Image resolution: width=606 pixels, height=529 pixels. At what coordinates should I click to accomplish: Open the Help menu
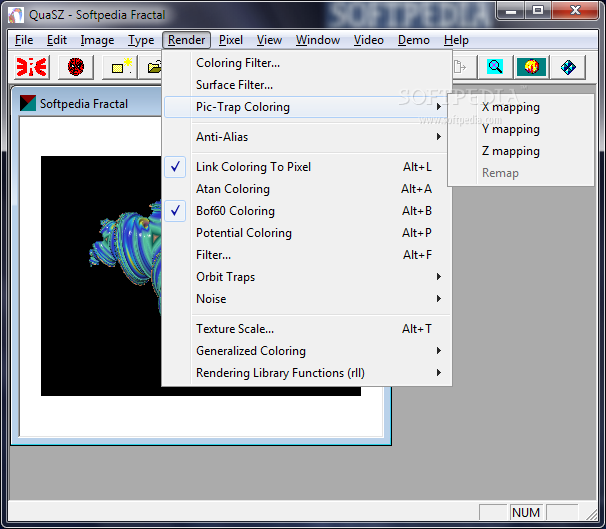tap(456, 40)
